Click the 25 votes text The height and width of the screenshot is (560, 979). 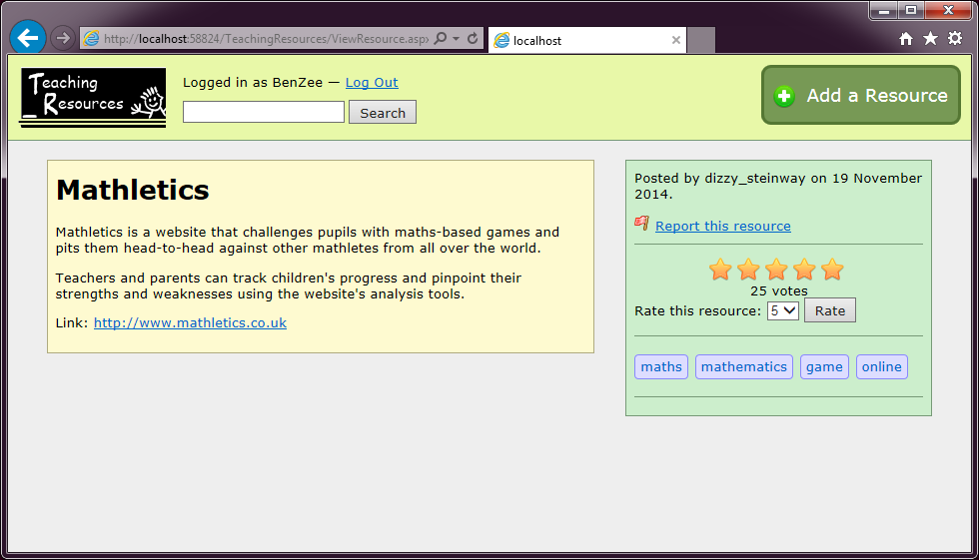coord(778,290)
